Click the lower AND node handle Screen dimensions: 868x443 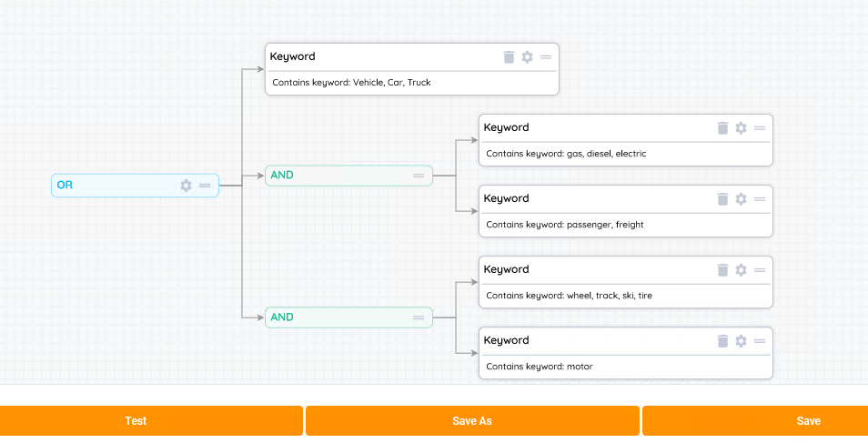(x=419, y=317)
